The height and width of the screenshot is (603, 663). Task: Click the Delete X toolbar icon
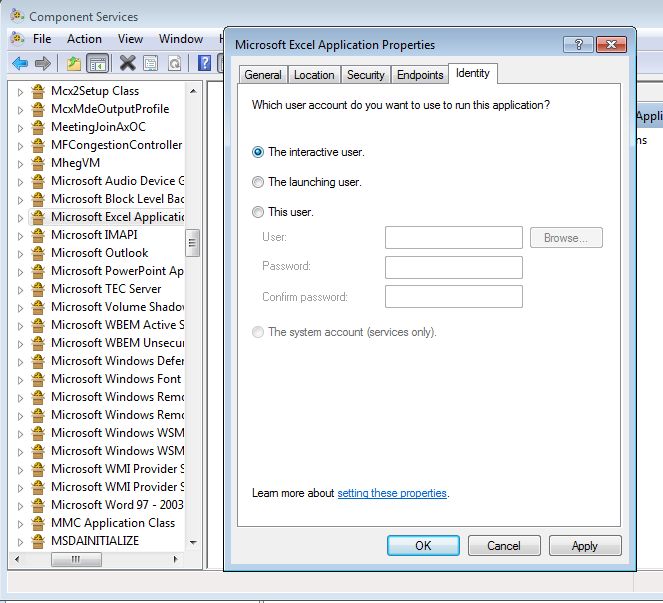(127, 63)
